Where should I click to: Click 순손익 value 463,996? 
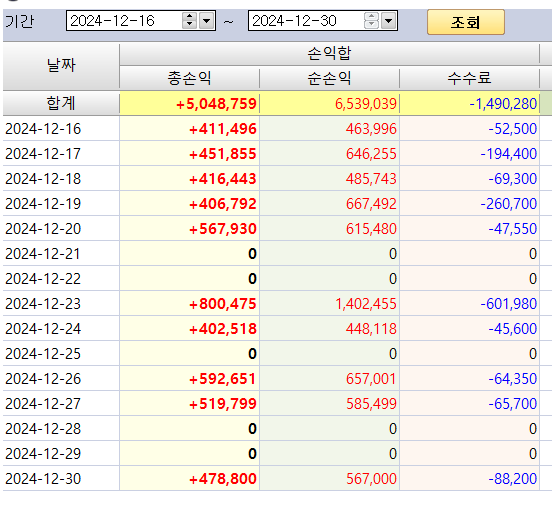click(x=371, y=129)
